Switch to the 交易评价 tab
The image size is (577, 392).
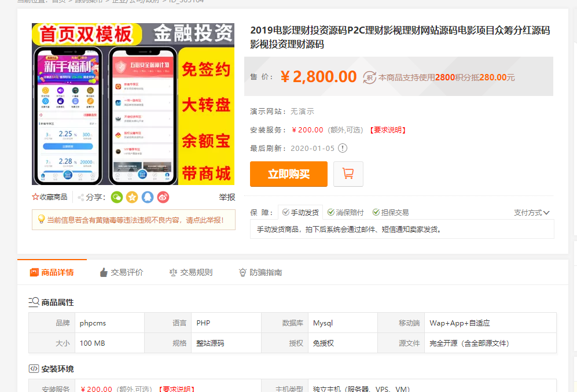[121, 272]
